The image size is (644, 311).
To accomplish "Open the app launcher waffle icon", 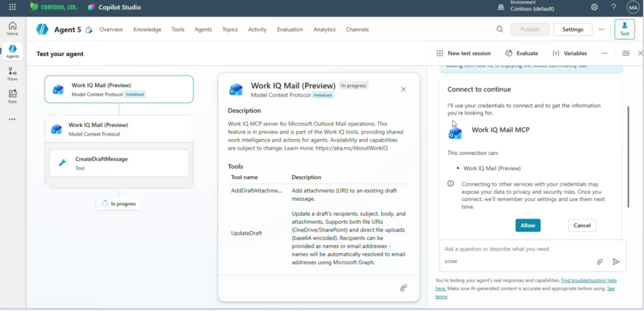I will click(13, 7).
